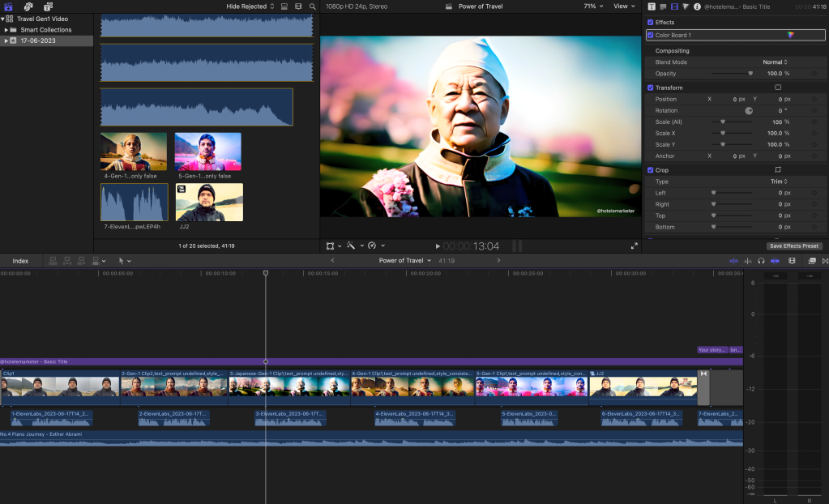Open the viewer zoom 71% dropdown
Image resolution: width=829 pixels, height=504 pixels.
click(593, 6)
